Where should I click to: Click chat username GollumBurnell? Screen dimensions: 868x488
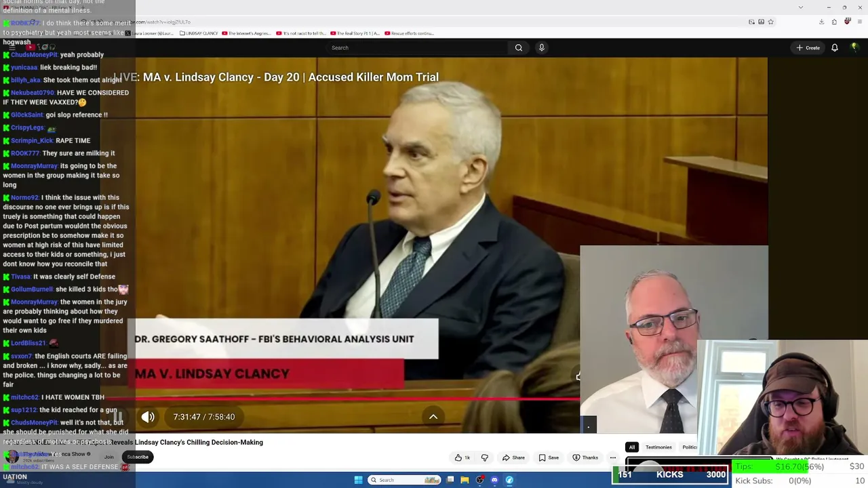pyautogui.click(x=32, y=289)
